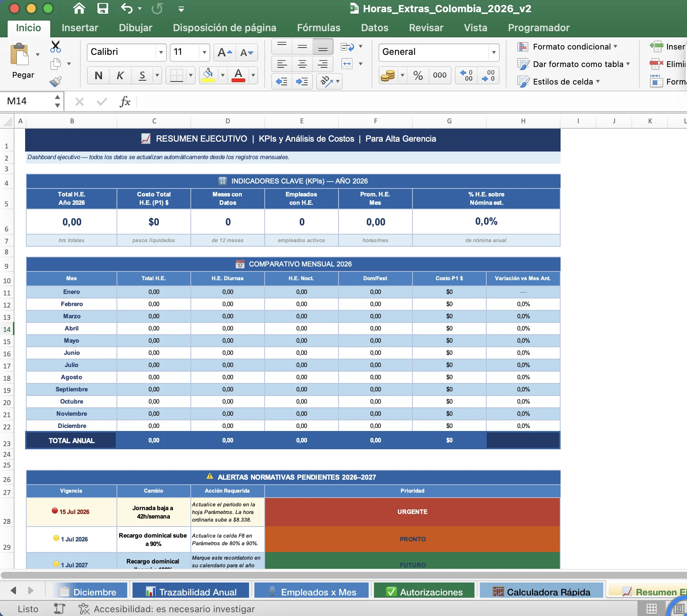Click the percent style icon
Viewport: 687px width, 616px height.
click(418, 75)
